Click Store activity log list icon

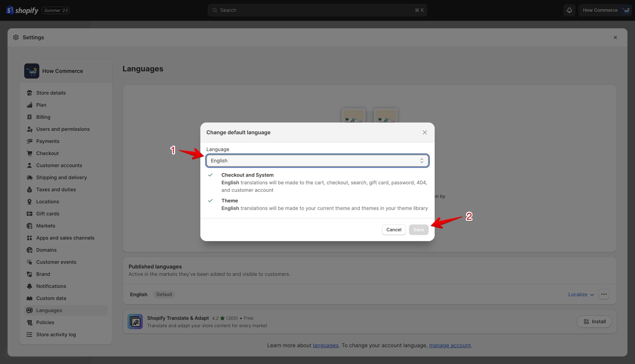pos(30,334)
